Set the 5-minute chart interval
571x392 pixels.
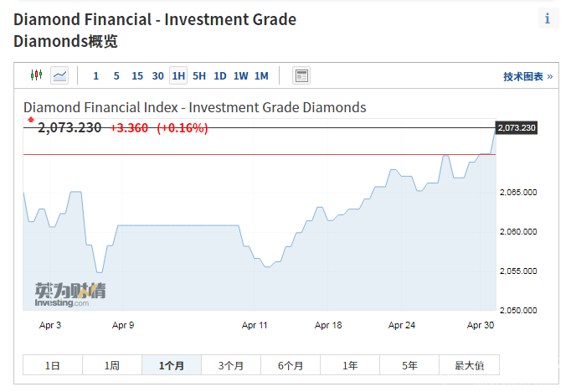tap(116, 76)
